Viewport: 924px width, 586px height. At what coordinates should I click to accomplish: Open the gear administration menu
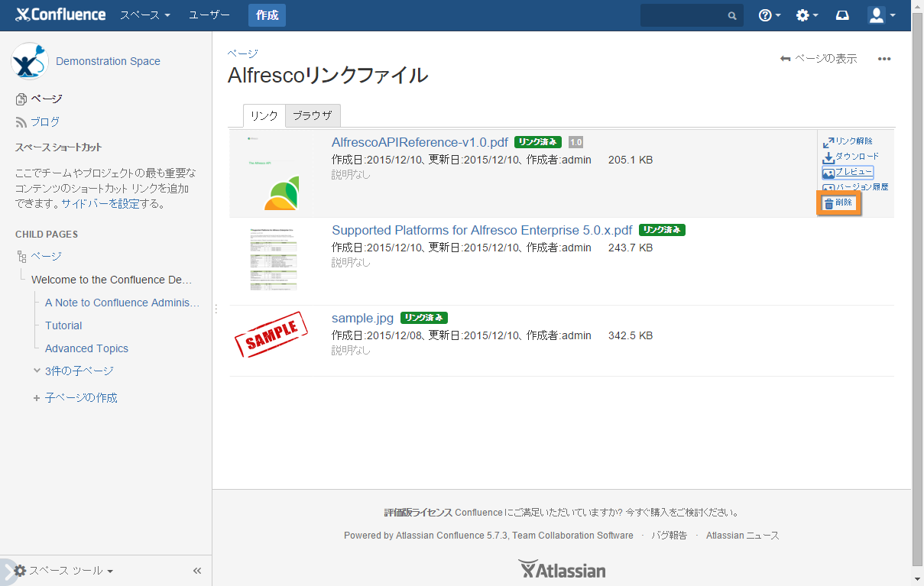(807, 15)
